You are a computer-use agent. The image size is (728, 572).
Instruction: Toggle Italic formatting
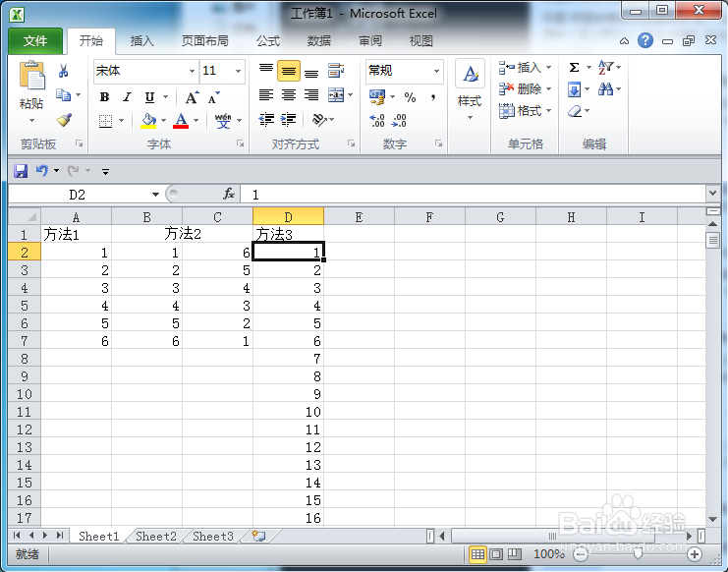[127, 97]
